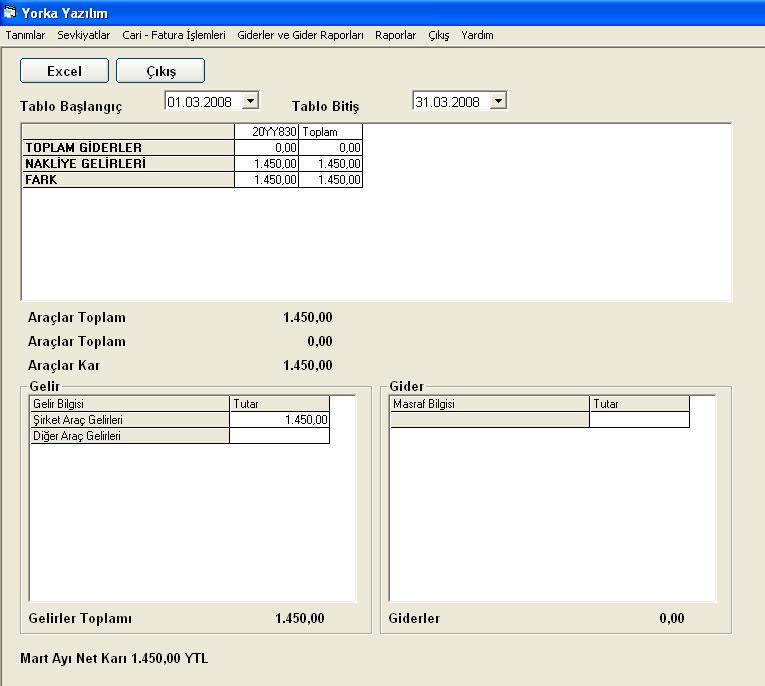Click the Araçlar Kar value 1.450,00
Viewport: 765px width, 686px height.
pyautogui.click(x=308, y=365)
